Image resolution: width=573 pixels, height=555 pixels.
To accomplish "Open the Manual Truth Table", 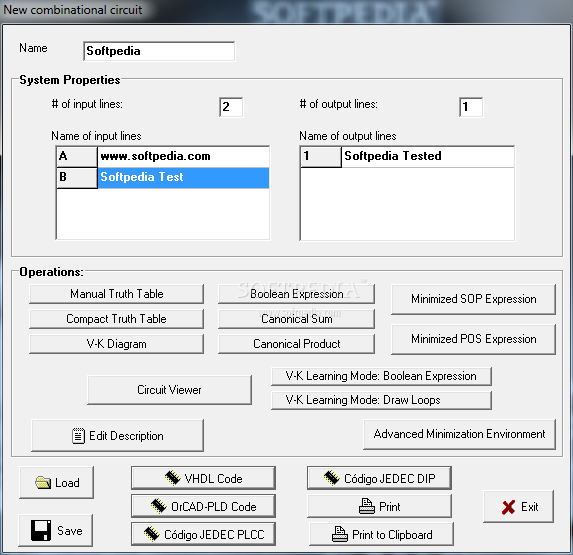I will coord(116,294).
